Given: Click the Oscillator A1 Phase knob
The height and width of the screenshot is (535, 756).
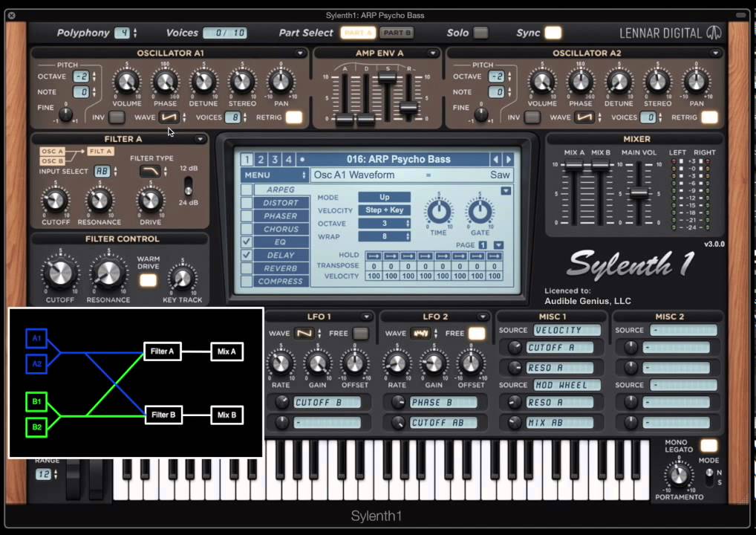Looking at the screenshot, I should click(165, 82).
